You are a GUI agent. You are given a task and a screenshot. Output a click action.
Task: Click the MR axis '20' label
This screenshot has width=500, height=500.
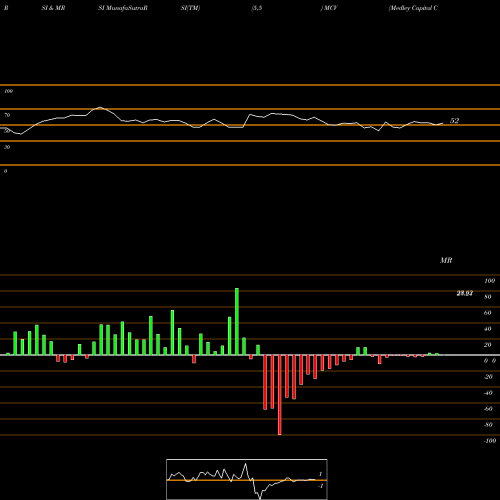(x=488, y=345)
